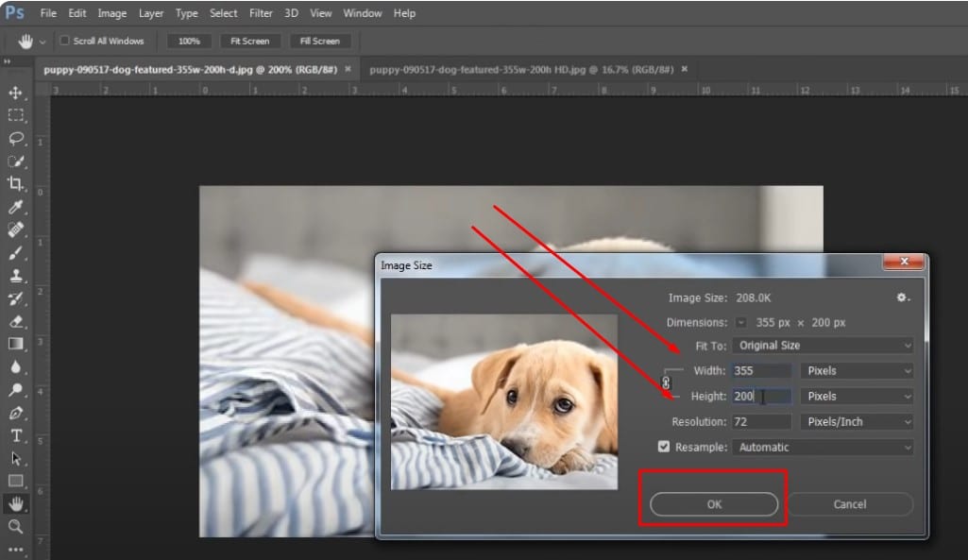This screenshot has width=968, height=560.
Task: Select the Lasso tool
Action: coord(15,138)
